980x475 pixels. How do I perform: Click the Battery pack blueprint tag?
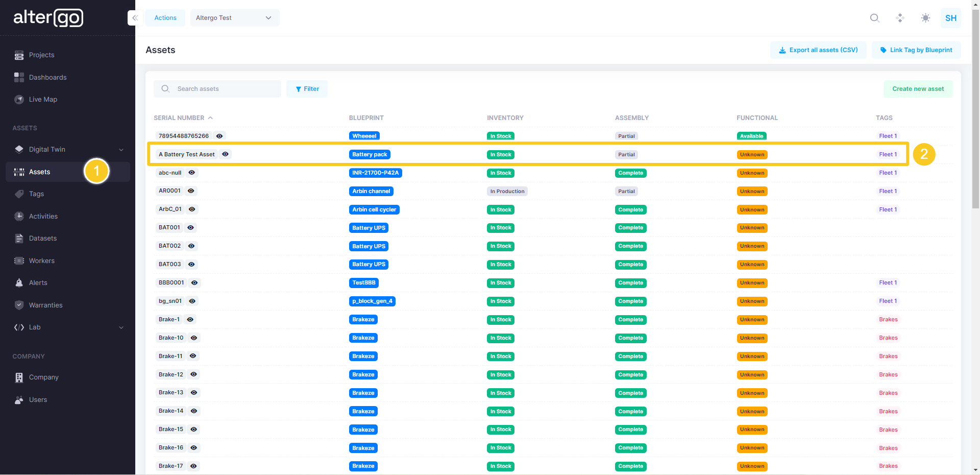pyautogui.click(x=370, y=154)
